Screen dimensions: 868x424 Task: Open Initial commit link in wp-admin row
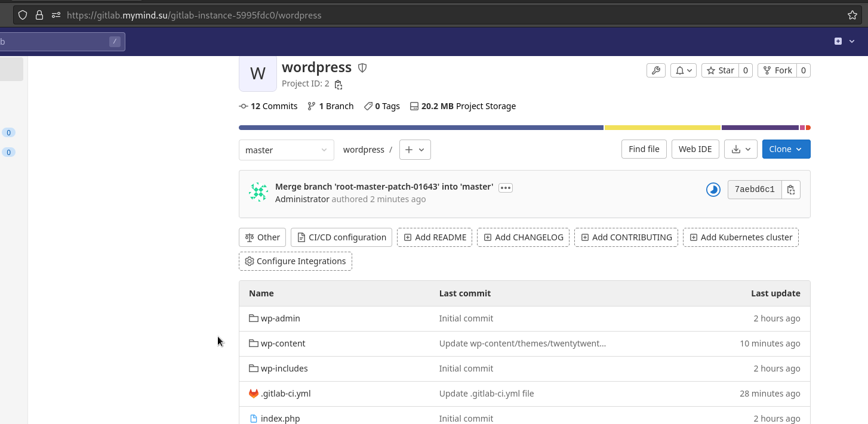(466, 318)
